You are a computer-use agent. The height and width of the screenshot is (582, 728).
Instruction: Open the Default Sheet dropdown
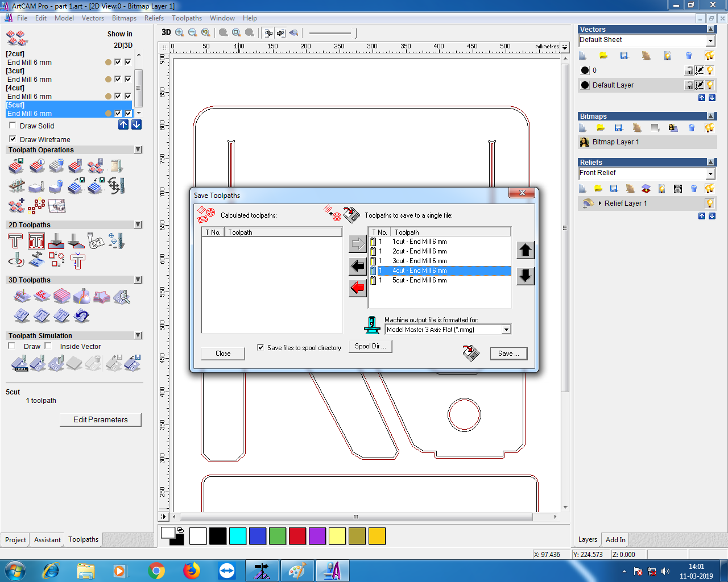click(x=710, y=41)
